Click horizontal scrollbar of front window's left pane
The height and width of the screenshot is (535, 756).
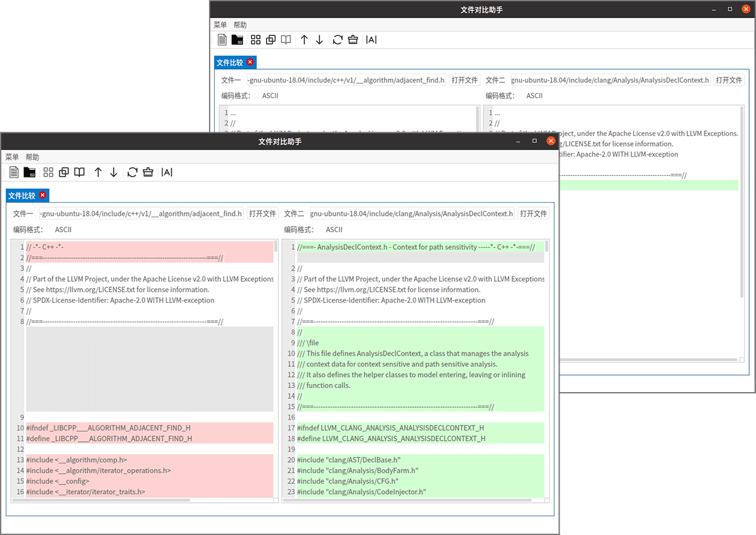[107, 500]
